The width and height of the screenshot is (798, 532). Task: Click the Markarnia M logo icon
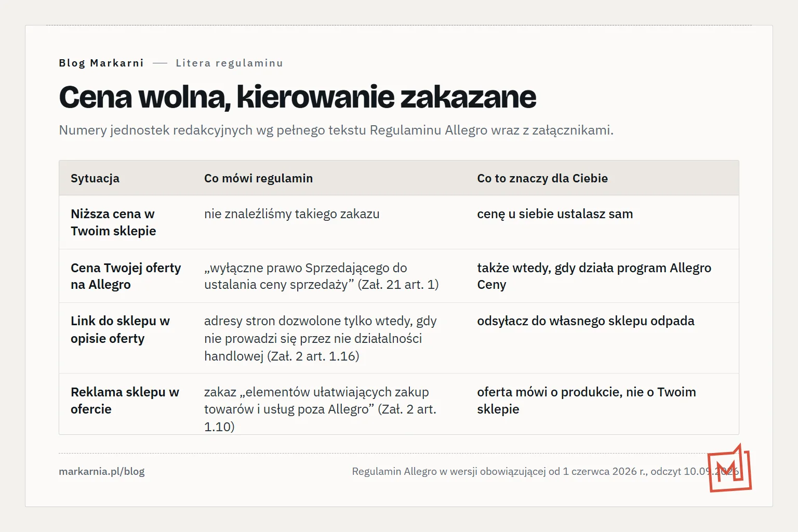729,468
